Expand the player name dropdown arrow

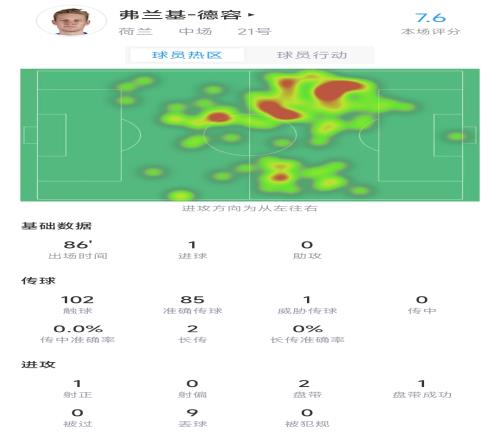click(251, 15)
